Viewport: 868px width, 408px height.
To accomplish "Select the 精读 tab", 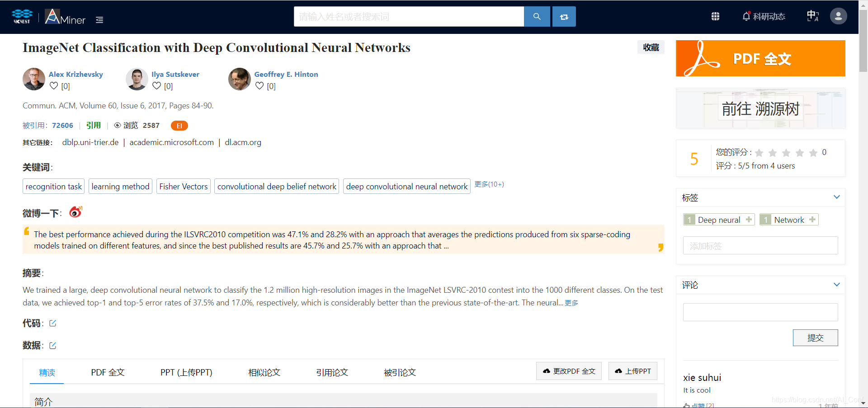I will (47, 372).
